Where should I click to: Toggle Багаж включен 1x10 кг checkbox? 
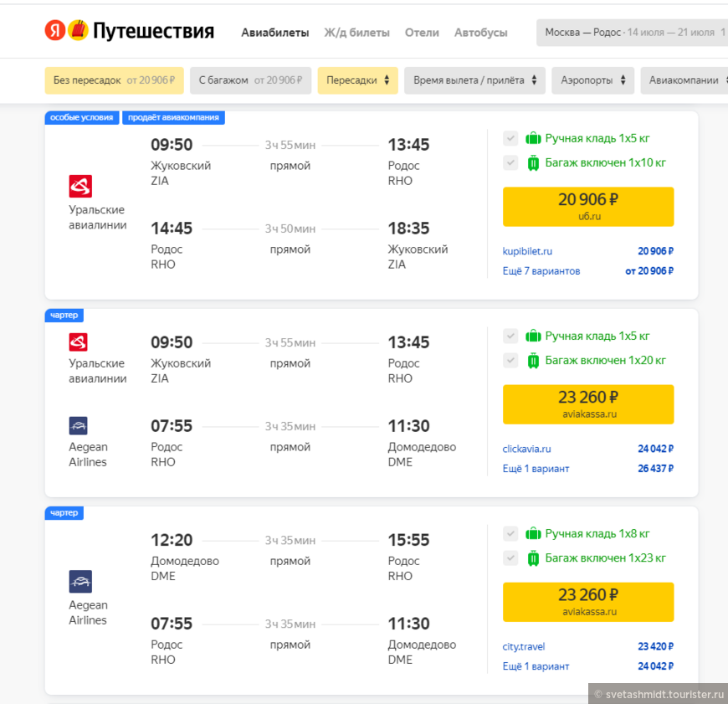coord(510,163)
